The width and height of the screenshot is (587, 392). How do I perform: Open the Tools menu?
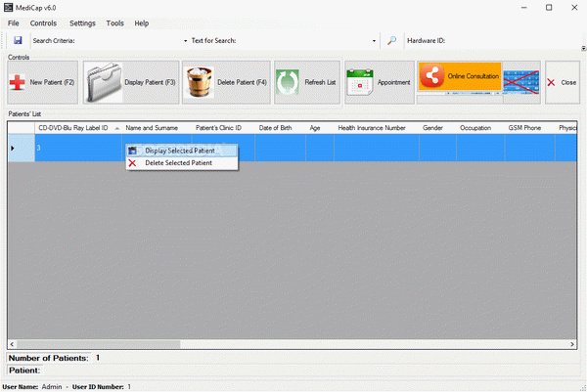(x=114, y=23)
